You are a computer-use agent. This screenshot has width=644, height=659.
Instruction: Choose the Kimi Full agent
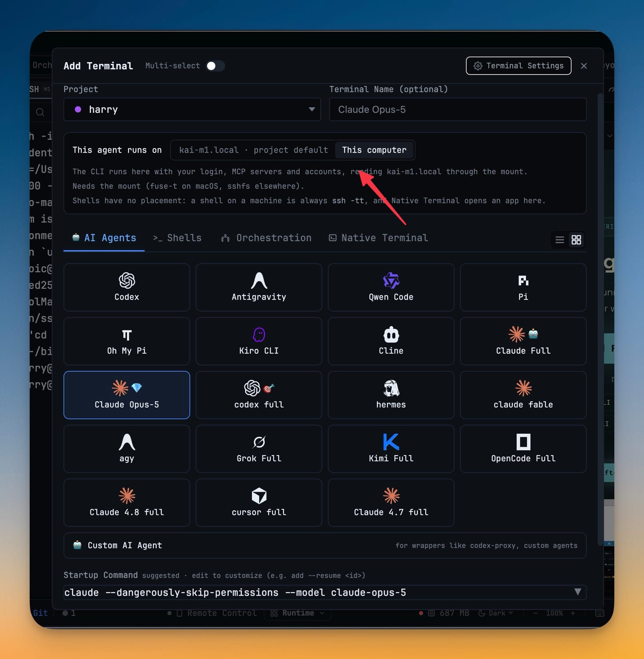391,449
